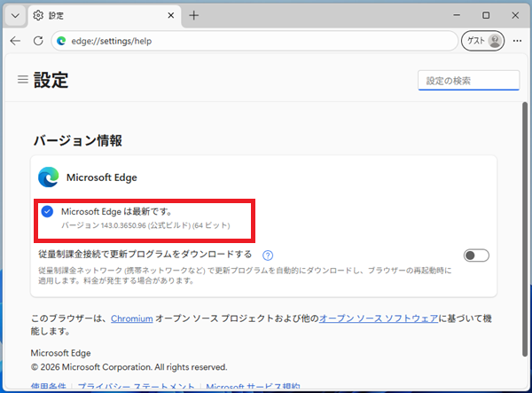532x393 pixels.
Task: Click the 設定の検索 search box
Action: 468,81
